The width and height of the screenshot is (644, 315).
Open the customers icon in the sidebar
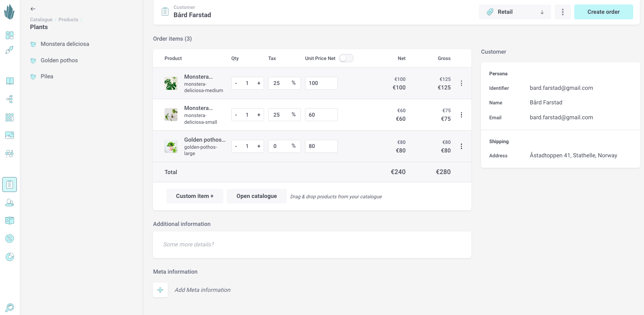pyautogui.click(x=10, y=203)
